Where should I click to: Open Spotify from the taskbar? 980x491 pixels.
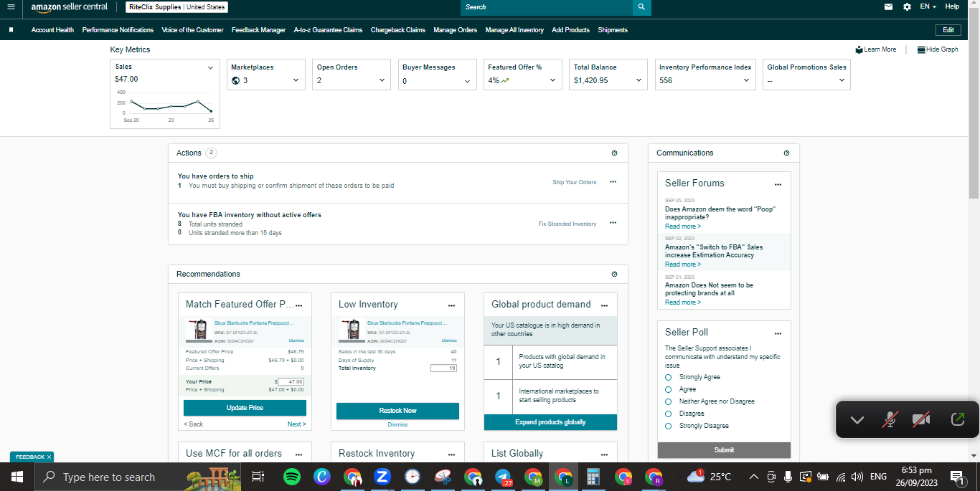[x=292, y=477]
